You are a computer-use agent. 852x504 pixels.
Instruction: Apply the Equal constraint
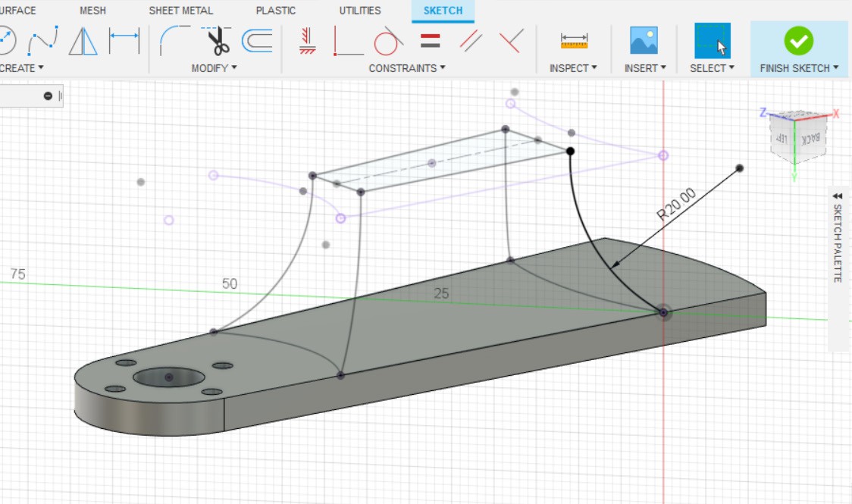click(431, 40)
